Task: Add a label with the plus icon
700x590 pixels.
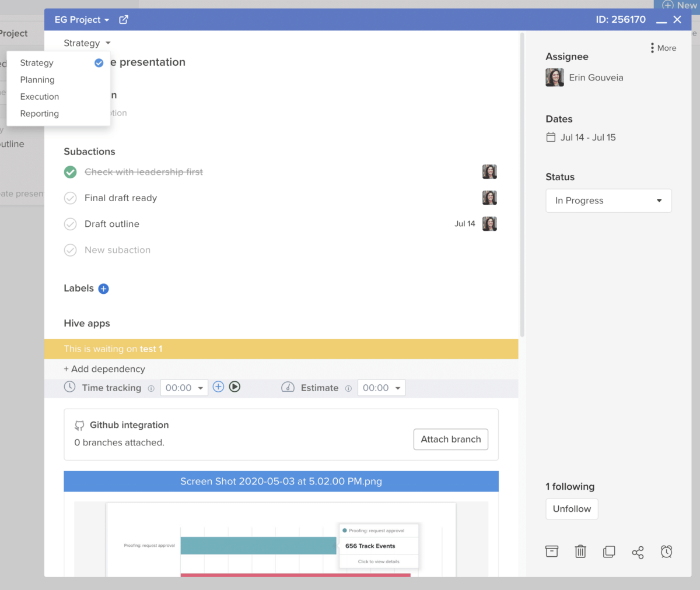Action: click(103, 288)
